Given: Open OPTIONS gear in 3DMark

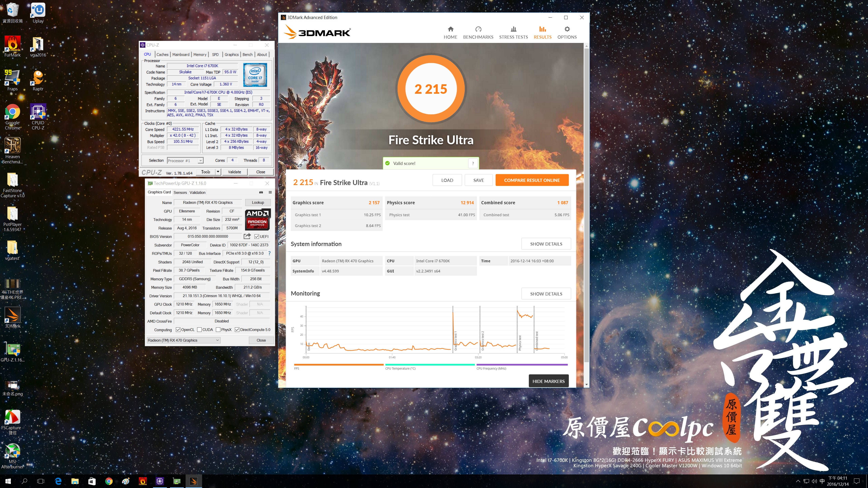Looking at the screenshot, I should (567, 33).
